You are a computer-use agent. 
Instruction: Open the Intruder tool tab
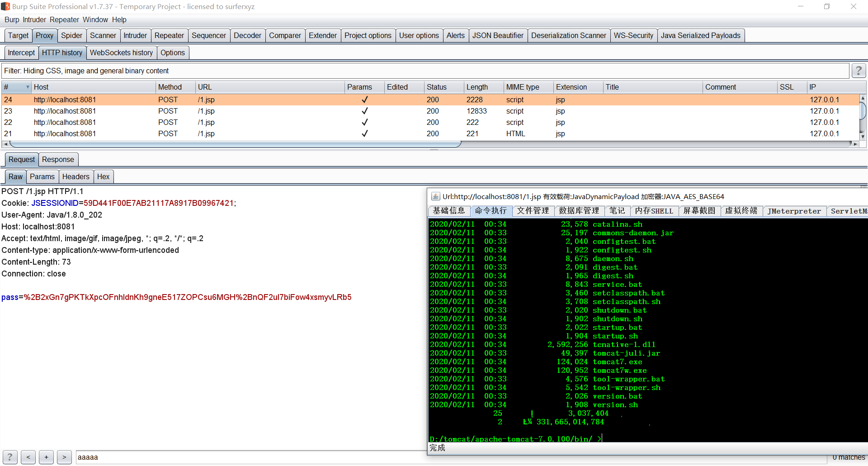coord(135,35)
